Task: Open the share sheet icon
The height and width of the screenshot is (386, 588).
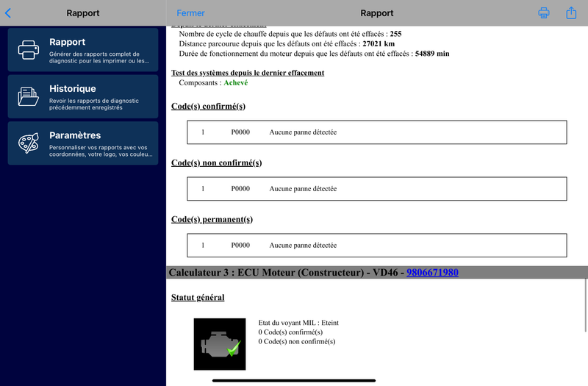Action: coord(571,13)
